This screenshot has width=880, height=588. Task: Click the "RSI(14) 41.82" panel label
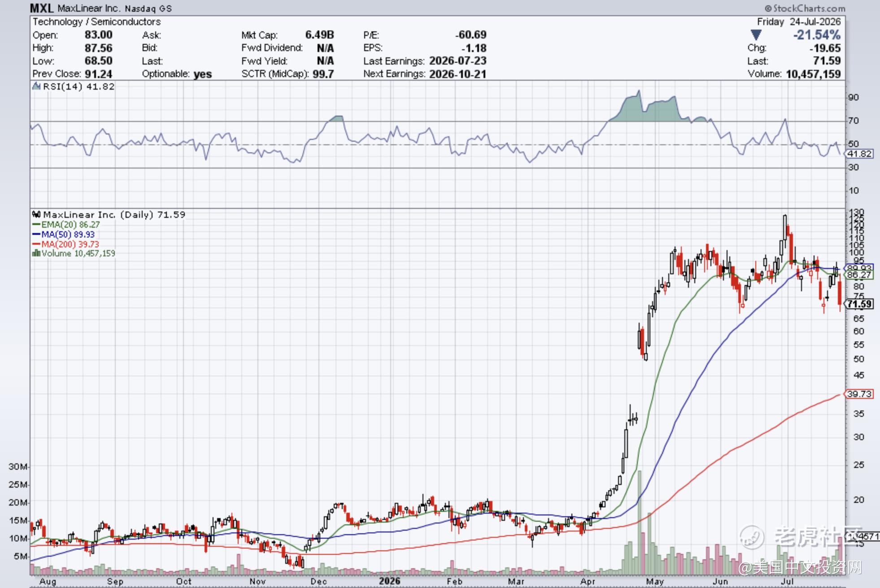(78, 86)
